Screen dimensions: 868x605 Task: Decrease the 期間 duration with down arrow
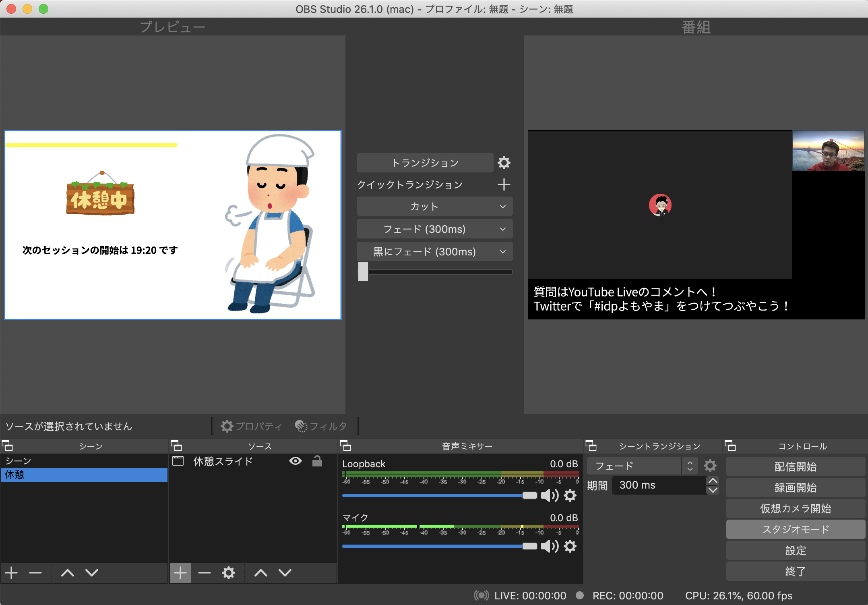713,490
